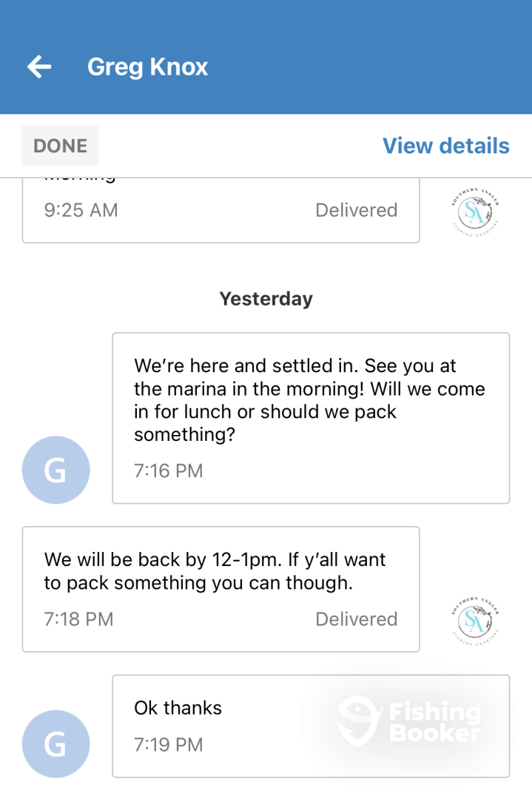Tap the back arrow in header
Image resolution: width=532 pixels, height=799 pixels.
tap(39, 67)
